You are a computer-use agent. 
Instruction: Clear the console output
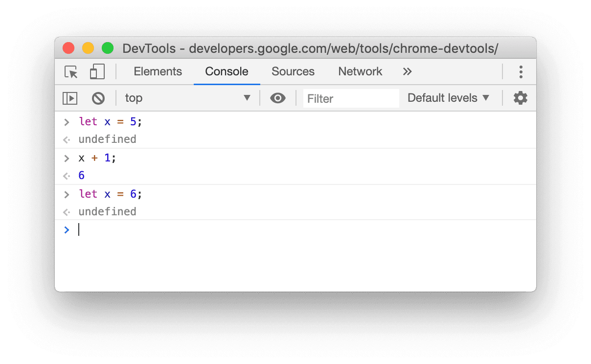tap(98, 98)
